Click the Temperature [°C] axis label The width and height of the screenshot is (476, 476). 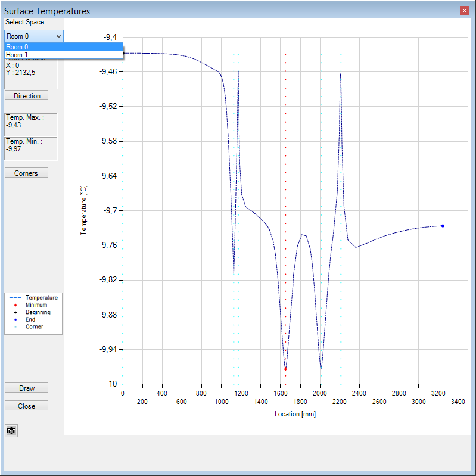pos(84,209)
